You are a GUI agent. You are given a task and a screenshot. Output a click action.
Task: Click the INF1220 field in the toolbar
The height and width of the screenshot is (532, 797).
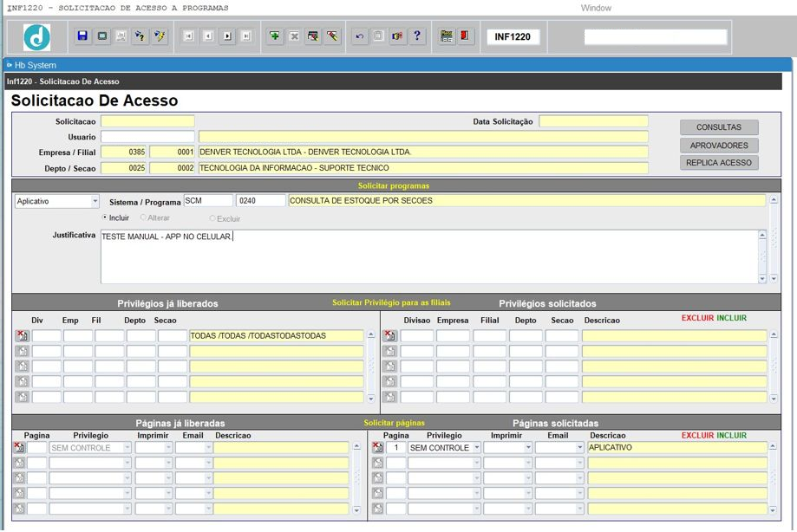513,36
